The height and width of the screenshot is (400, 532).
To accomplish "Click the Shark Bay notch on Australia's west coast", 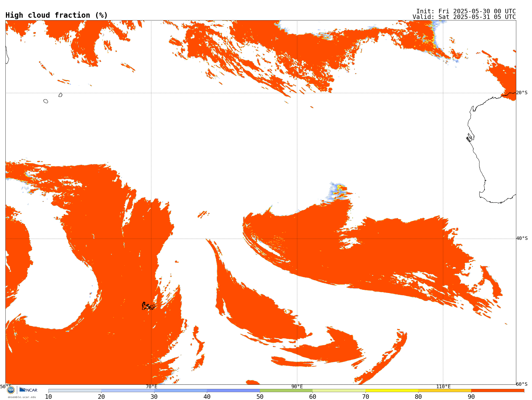I will click(x=470, y=137).
